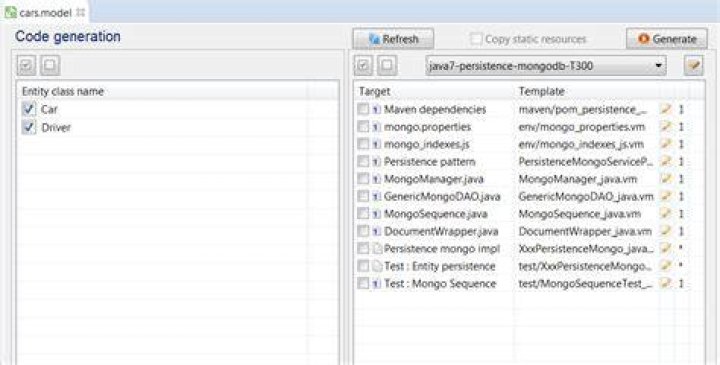Click document icon for Persistence mongo impl

click(x=377, y=249)
